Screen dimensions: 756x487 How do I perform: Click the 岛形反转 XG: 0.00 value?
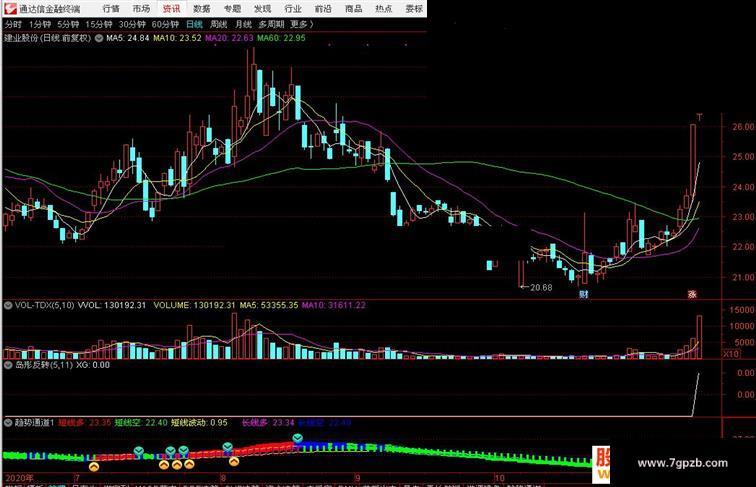point(93,365)
